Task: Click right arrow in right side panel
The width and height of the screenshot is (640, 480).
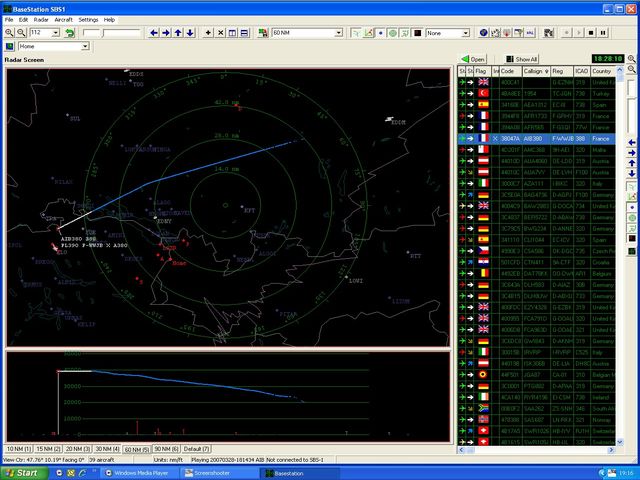Action: [x=632, y=153]
